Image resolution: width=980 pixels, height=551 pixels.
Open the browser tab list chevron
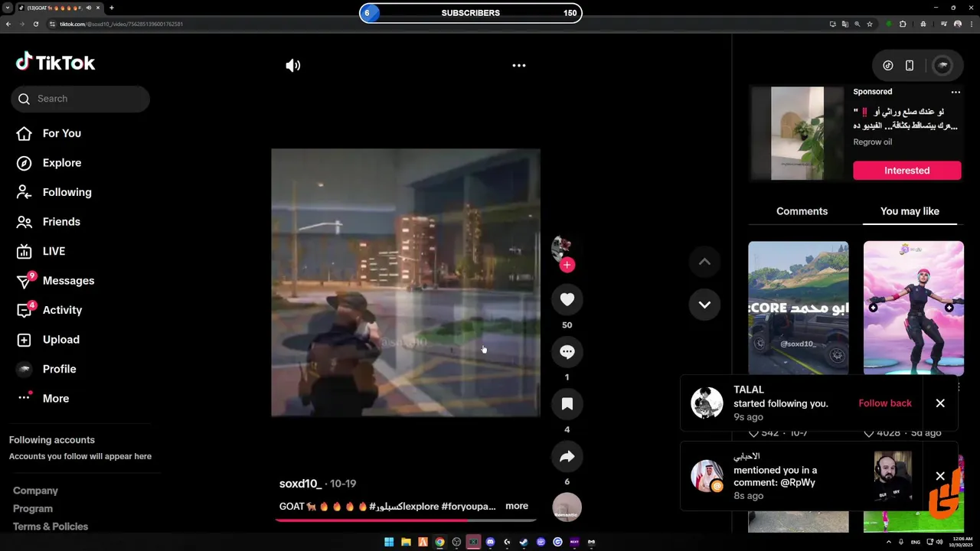tap(7, 8)
